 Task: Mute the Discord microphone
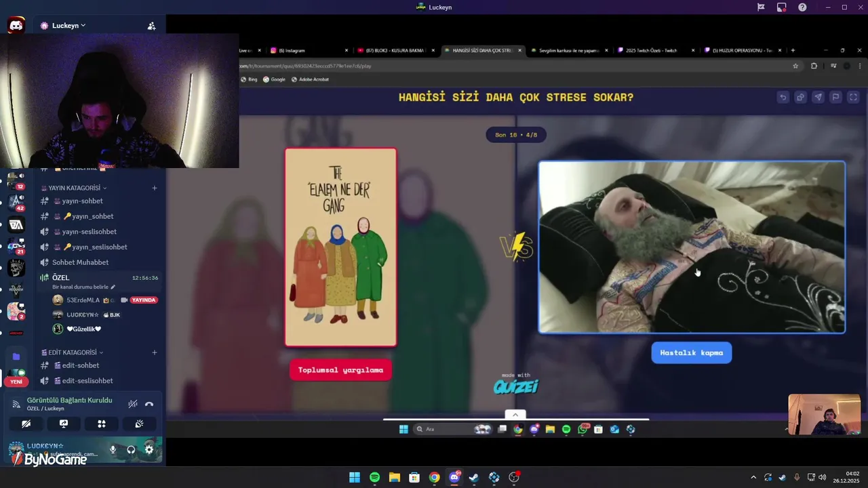113,449
